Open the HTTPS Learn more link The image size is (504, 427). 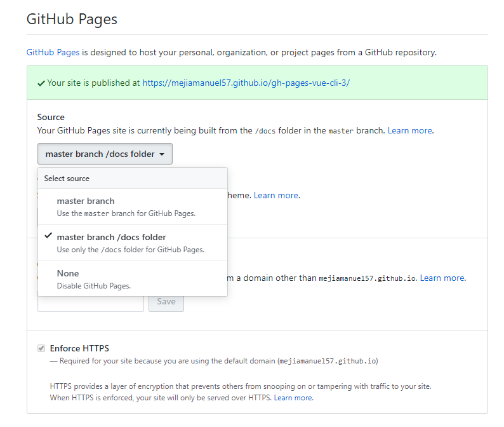pyautogui.click(x=293, y=398)
